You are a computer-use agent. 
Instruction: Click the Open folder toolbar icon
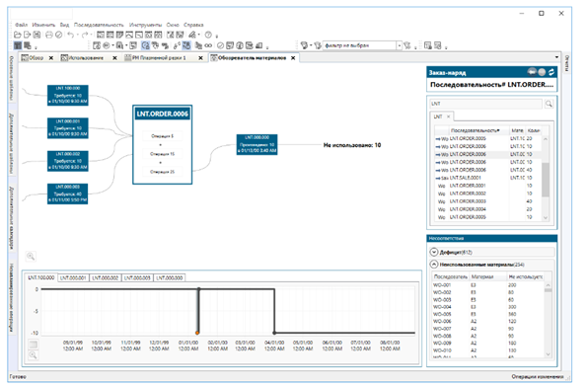point(17,35)
